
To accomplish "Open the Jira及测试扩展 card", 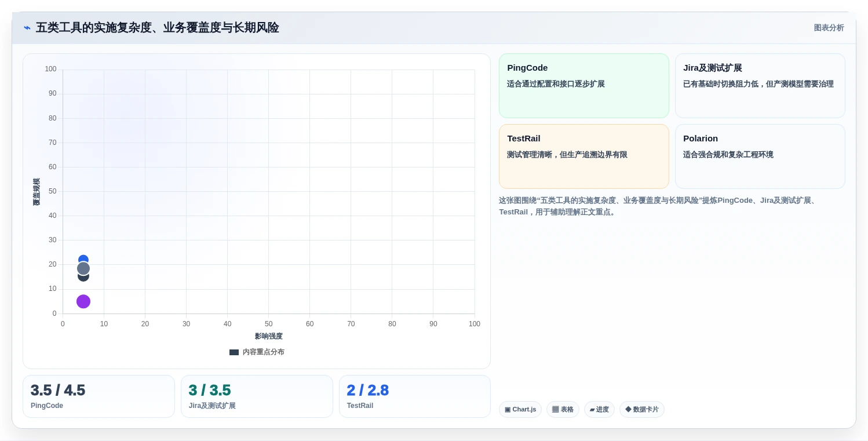I will pos(760,86).
